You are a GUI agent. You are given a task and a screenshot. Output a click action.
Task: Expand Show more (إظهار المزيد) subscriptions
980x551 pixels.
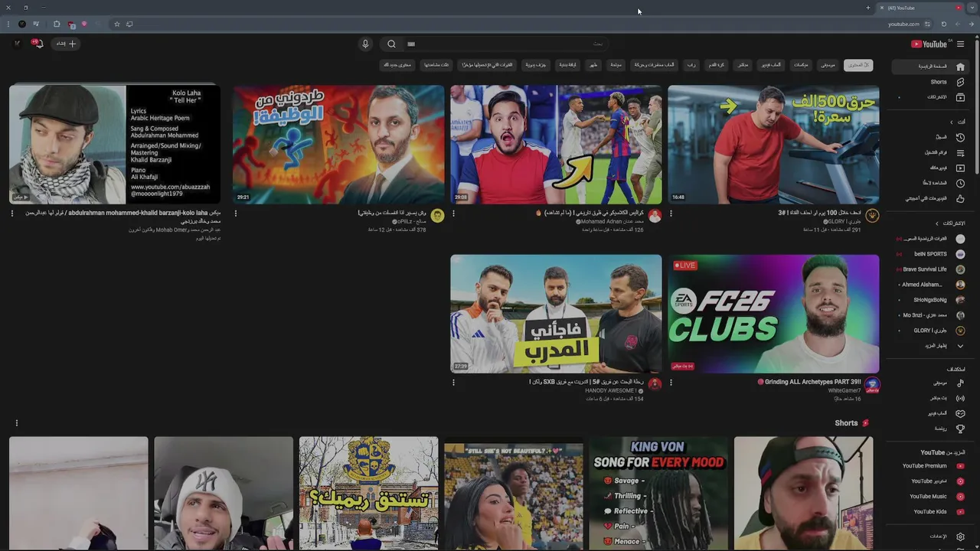932,346
